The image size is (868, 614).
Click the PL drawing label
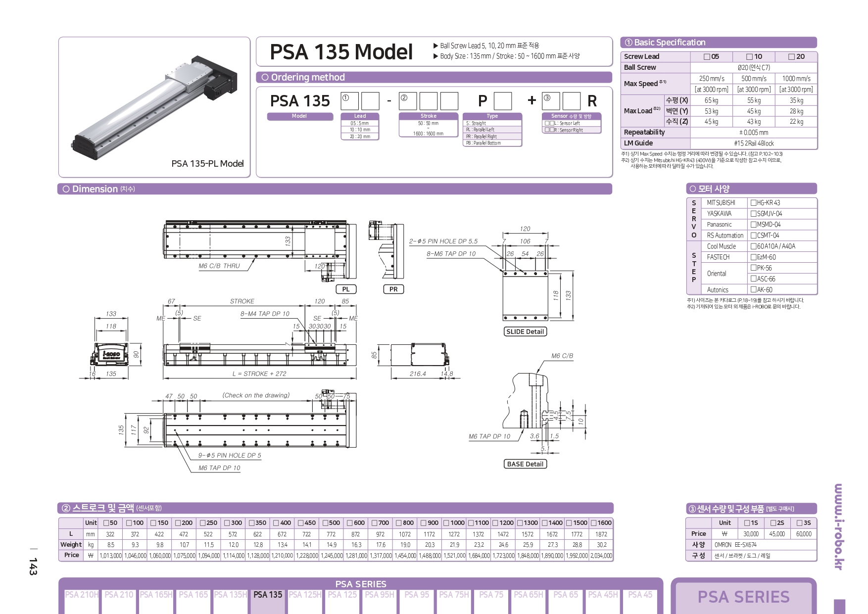click(346, 289)
